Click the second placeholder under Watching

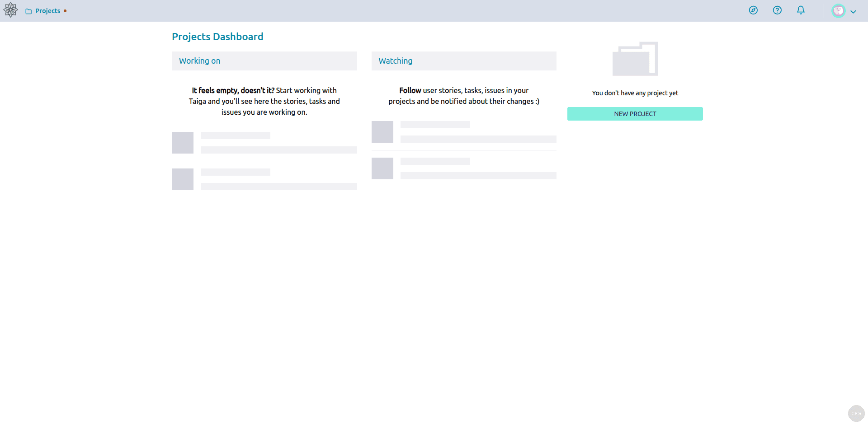(x=382, y=168)
